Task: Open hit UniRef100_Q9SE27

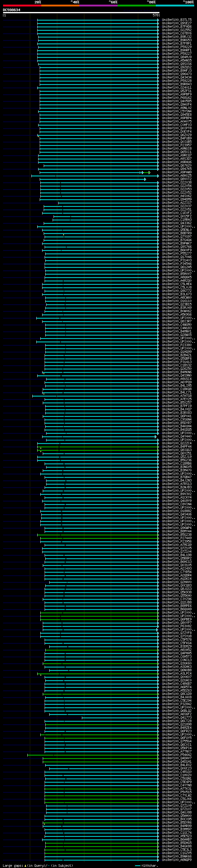Action: (176, 23)
